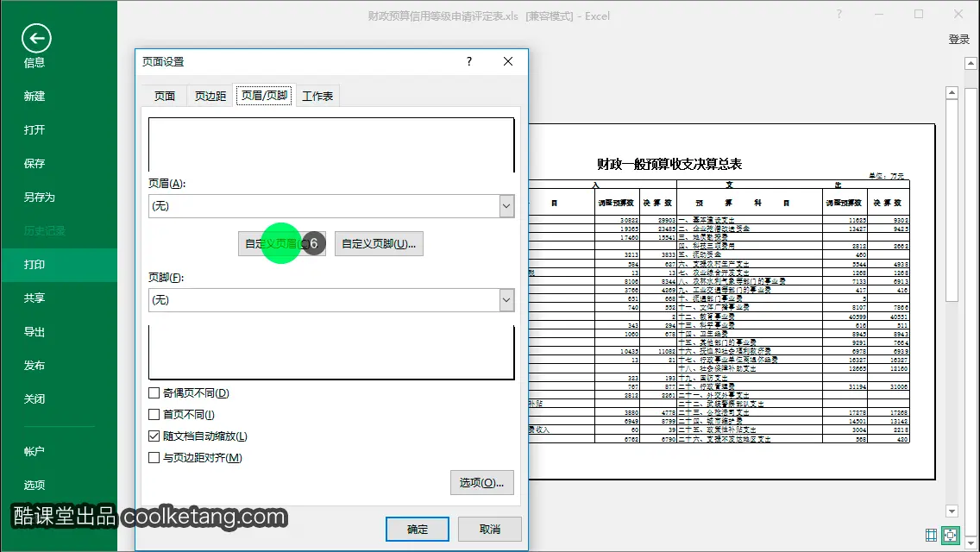Click 登录 sign-in link
Viewport: 980px width, 552px height.
tap(958, 40)
